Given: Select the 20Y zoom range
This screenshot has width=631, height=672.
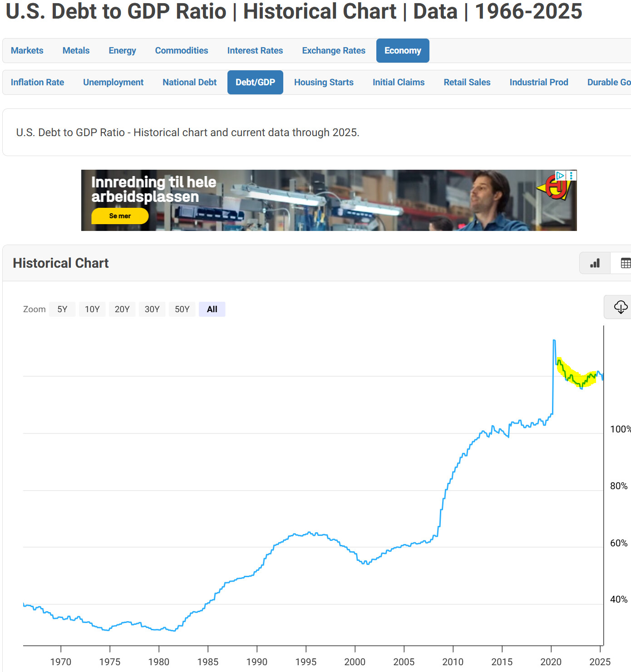Looking at the screenshot, I should (122, 309).
